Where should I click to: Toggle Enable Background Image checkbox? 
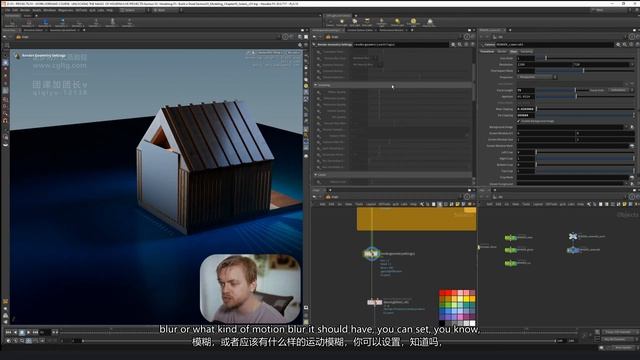point(519,121)
